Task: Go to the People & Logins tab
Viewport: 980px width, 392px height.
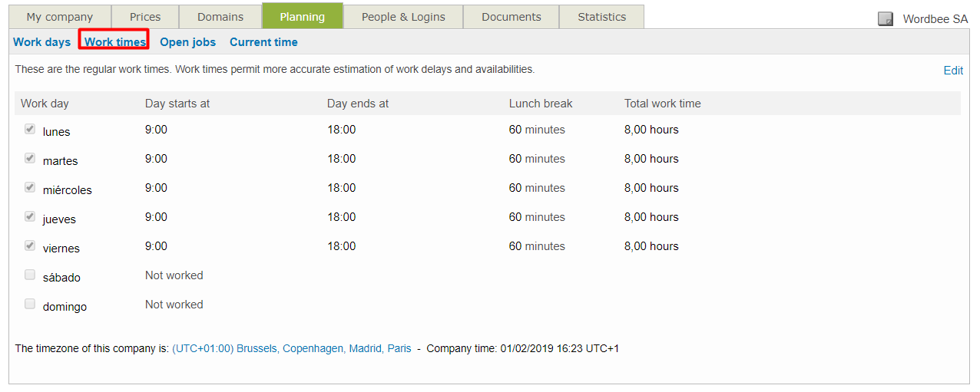Action: [x=403, y=17]
